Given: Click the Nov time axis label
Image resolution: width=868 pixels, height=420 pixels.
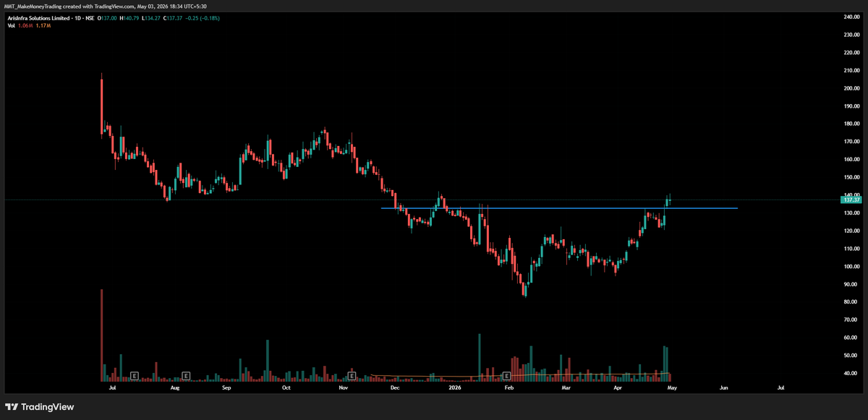Looking at the screenshot, I should (344, 388).
